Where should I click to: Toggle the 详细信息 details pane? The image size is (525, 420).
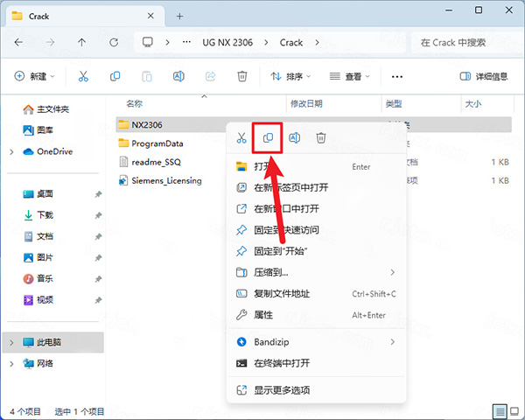(x=484, y=76)
